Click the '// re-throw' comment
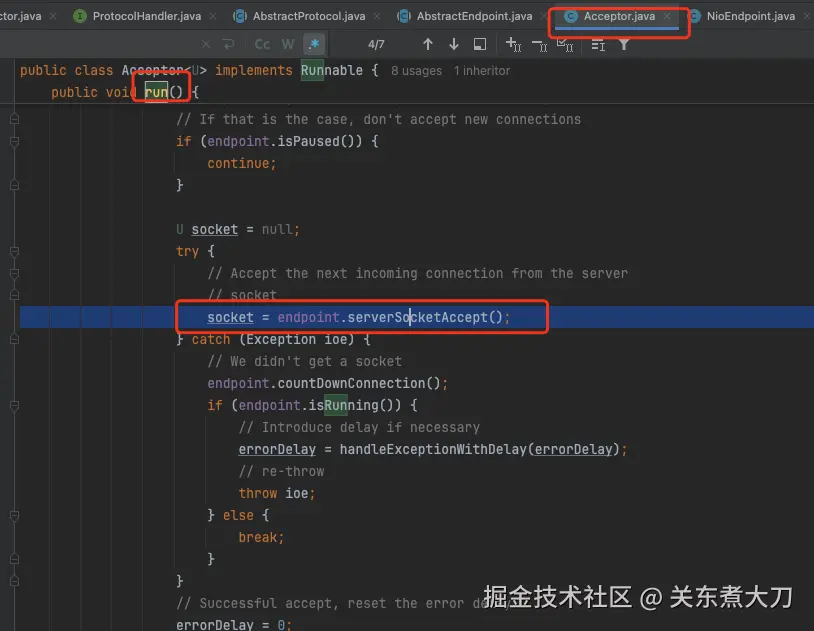The image size is (814, 631). coord(281,472)
